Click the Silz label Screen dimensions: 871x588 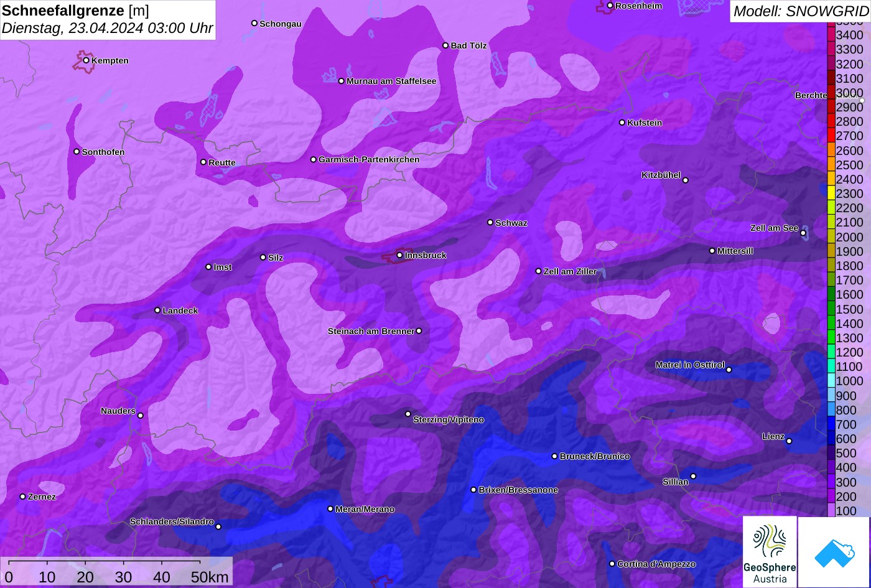tap(276, 258)
